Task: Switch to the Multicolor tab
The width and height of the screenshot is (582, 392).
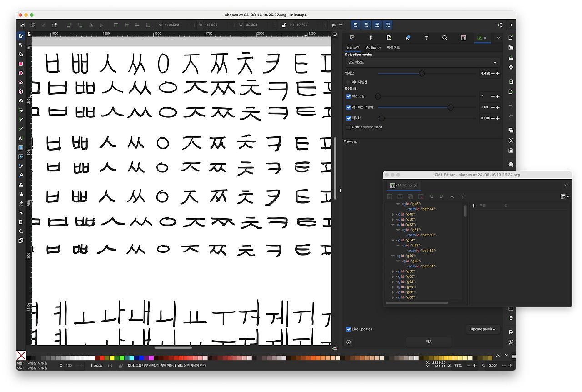Action: [x=373, y=48]
